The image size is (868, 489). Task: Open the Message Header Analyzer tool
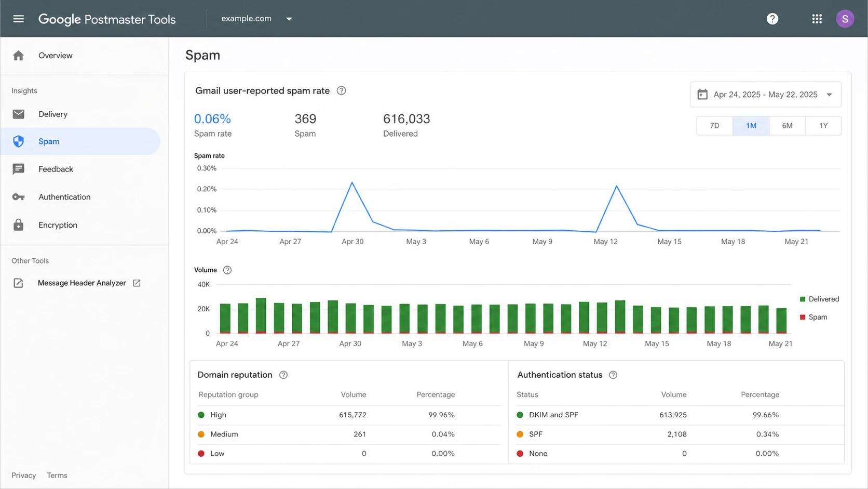[x=82, y=283]
